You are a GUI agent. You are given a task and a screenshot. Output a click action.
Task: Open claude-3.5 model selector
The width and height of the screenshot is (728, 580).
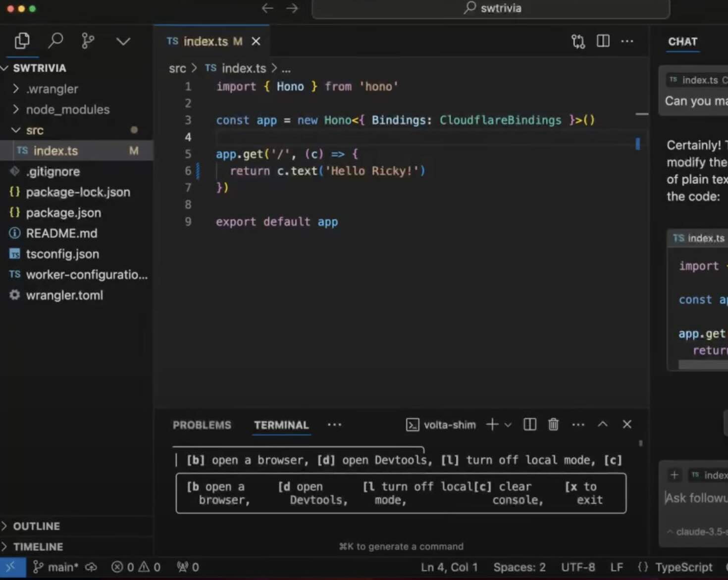[x=697, y=532]
